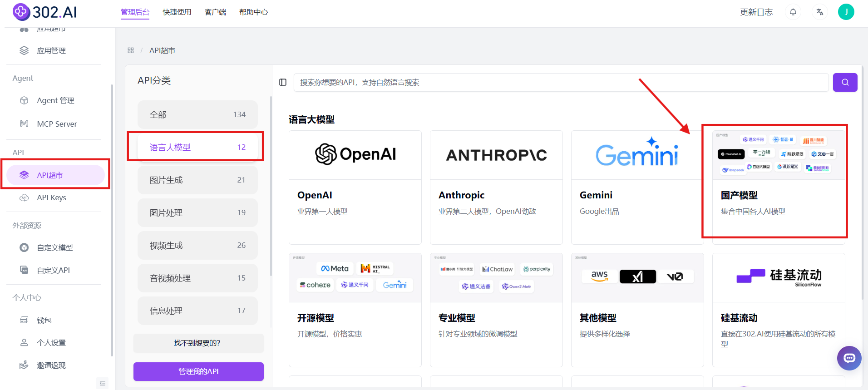The height and width of the screenshot is (390, 868).
Task: Switch to the 管理后台 tab
Action: point(135,12)
